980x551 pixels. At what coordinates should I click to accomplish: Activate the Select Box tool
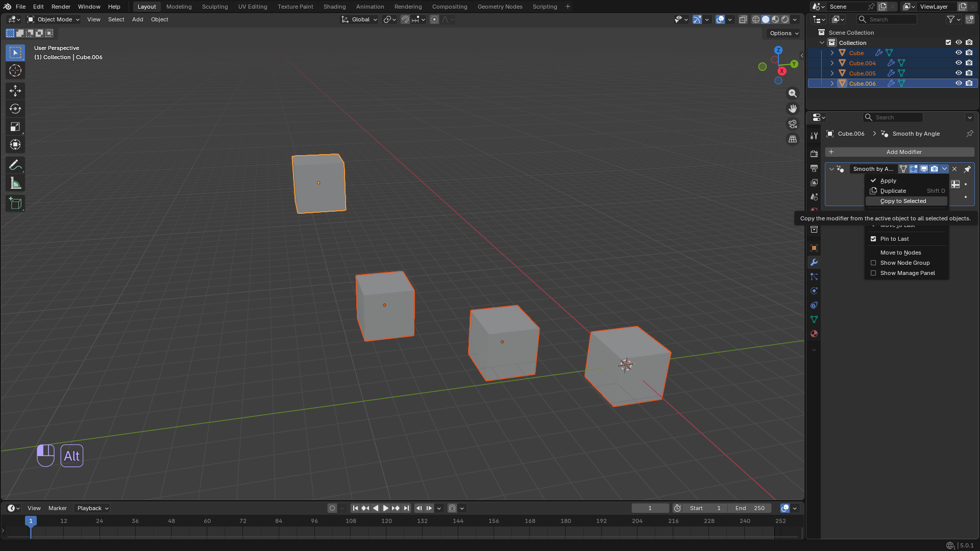(15, 53)
